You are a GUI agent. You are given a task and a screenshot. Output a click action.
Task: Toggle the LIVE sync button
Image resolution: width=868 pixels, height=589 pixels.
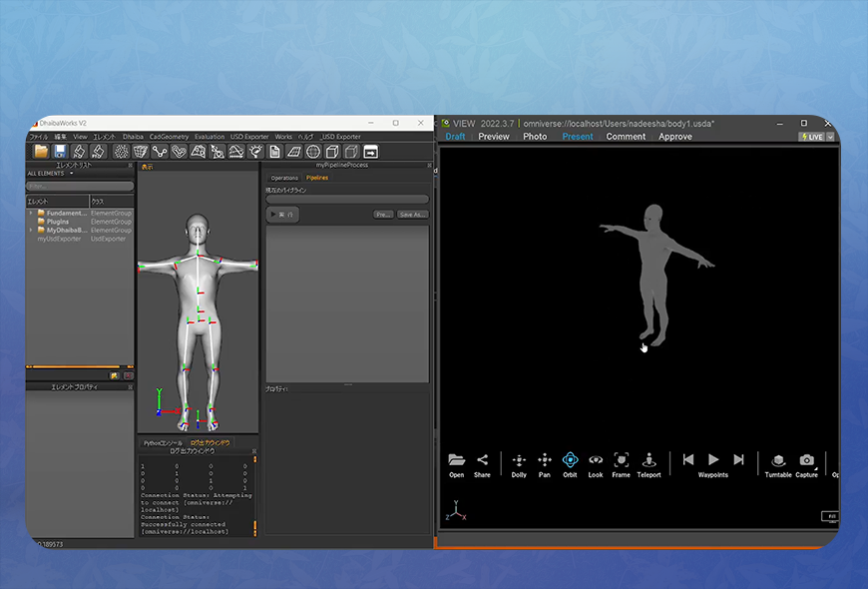point(811,137)
